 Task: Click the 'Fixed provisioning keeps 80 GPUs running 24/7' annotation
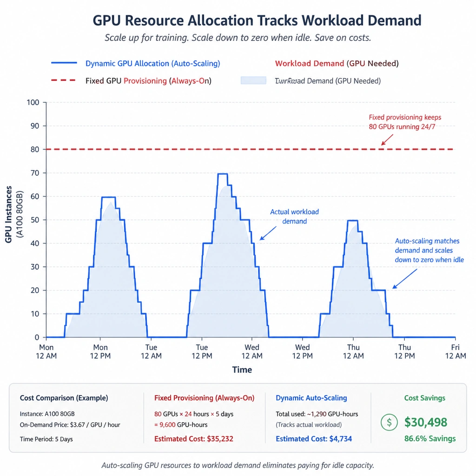point(405,122)
